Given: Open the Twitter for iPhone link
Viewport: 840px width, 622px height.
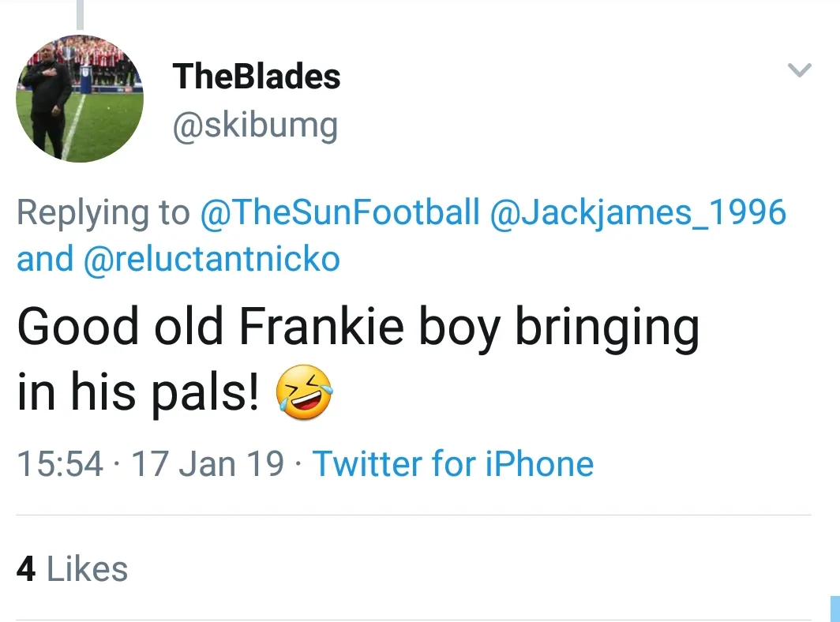Looking at the screenshot, I should point(453,463).
